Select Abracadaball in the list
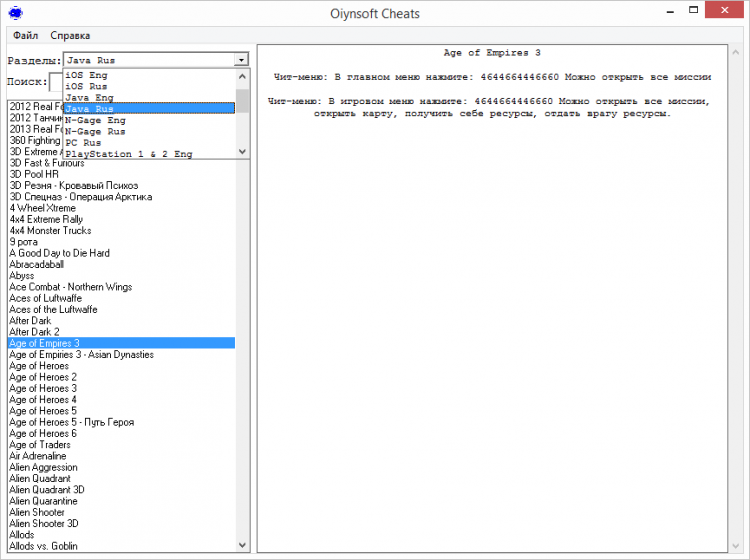 (x=122, y=264)
